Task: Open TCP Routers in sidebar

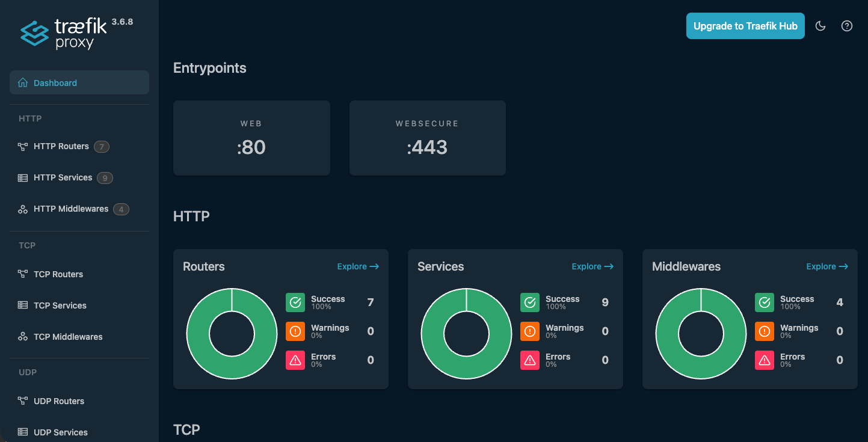Action: tap(58, 274)
